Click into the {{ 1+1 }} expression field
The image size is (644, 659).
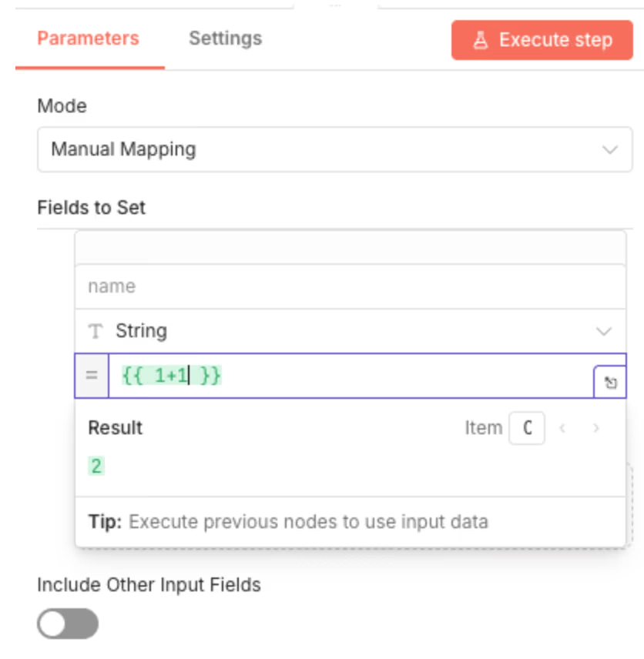347,376
